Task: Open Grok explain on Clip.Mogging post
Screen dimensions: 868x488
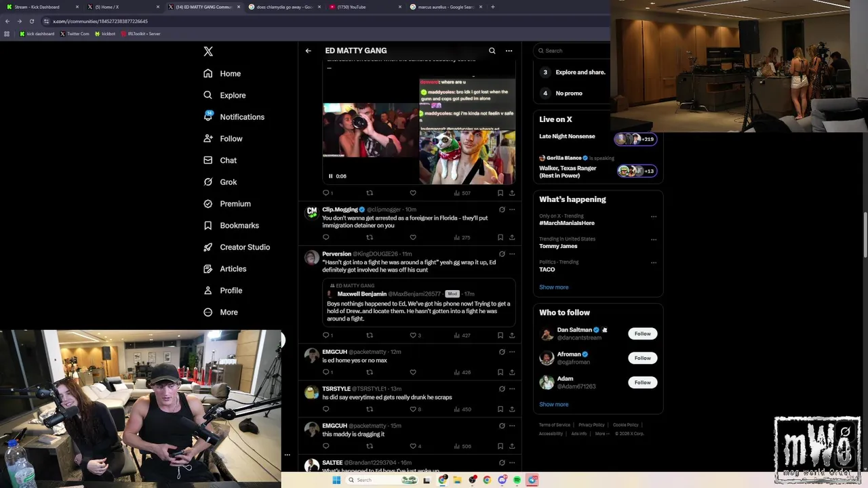Action: tap(502, 209)
